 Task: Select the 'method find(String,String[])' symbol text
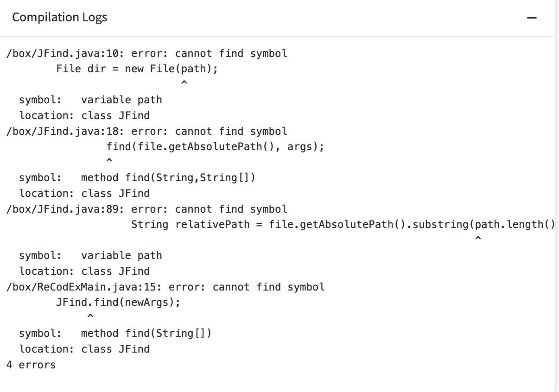(168, 177)
